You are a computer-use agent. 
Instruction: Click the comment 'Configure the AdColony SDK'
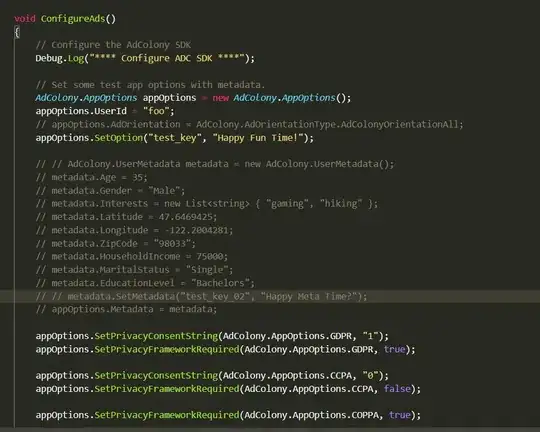[113, 45]
